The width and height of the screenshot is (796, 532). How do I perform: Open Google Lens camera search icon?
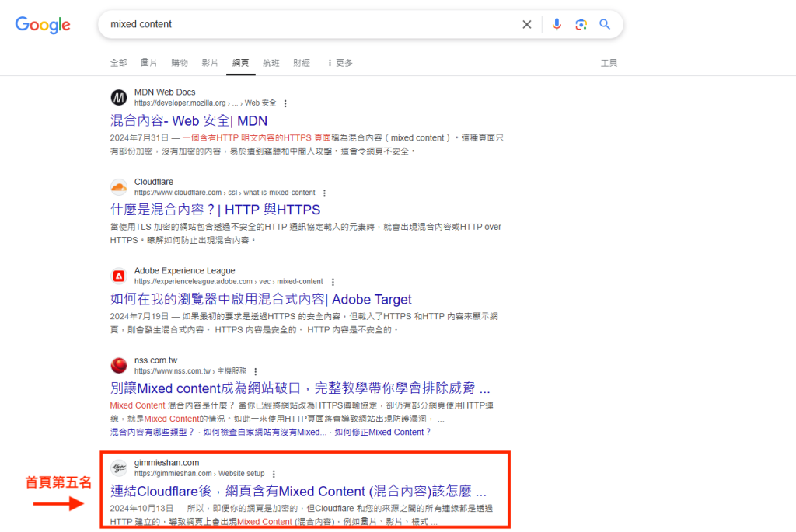pyautogui.click(x=581, y=24)
